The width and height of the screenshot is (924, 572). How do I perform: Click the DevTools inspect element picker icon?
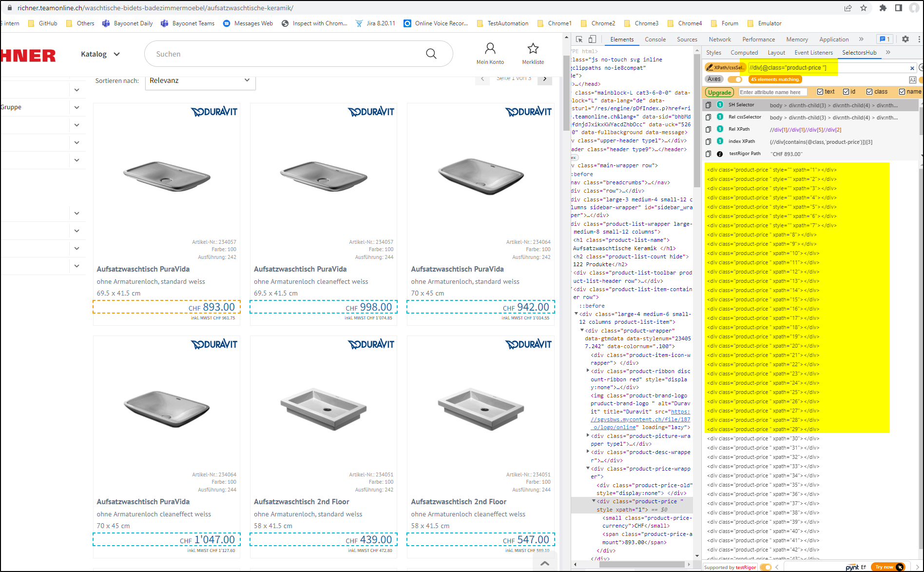[x=579, y=39]
